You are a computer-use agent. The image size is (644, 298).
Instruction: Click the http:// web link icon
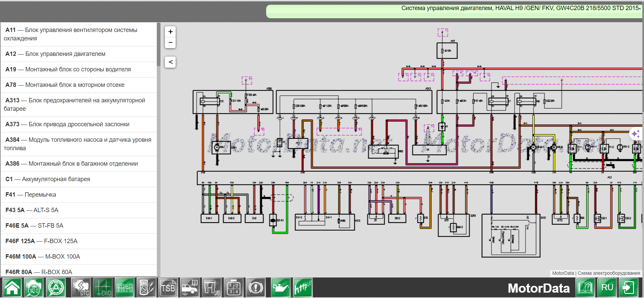[x=302, y=288]
